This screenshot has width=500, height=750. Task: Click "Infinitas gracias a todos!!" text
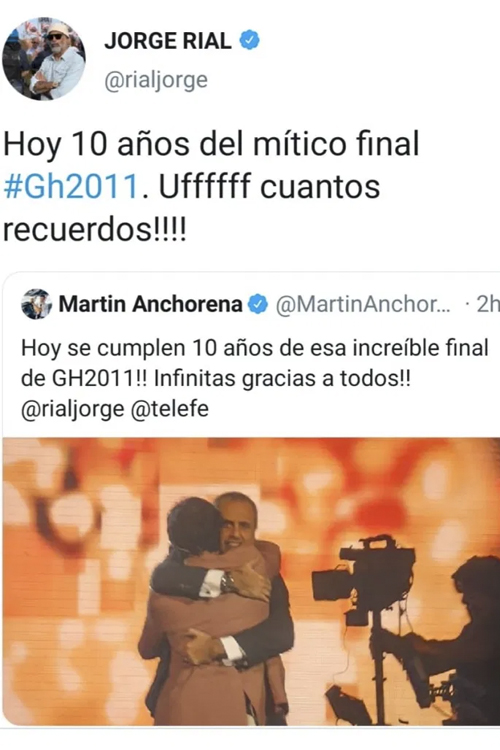coord(282,379)
